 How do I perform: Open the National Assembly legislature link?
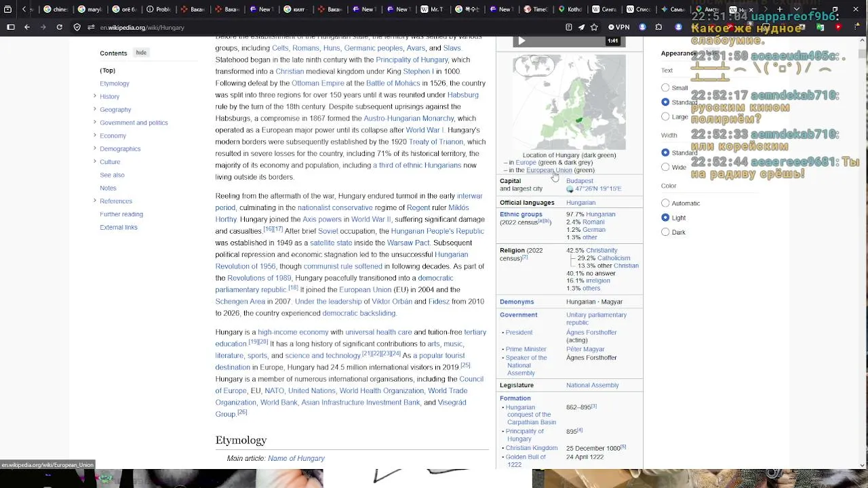click(x=593, y=385)
